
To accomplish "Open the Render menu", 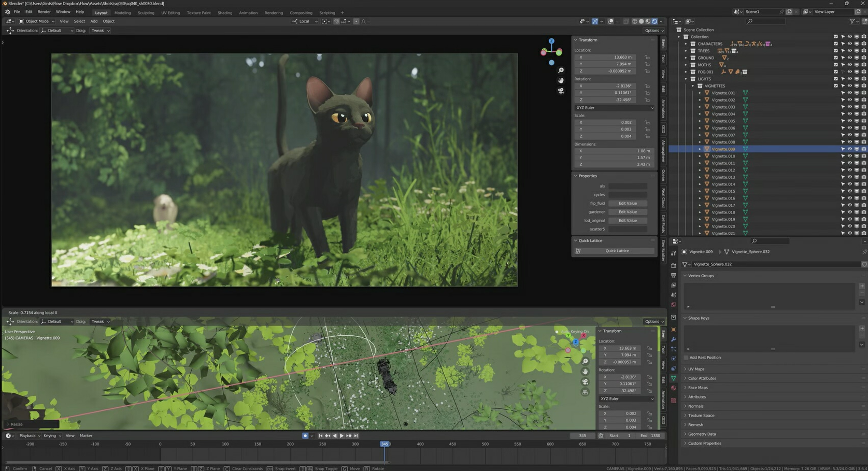I will 44,11.
